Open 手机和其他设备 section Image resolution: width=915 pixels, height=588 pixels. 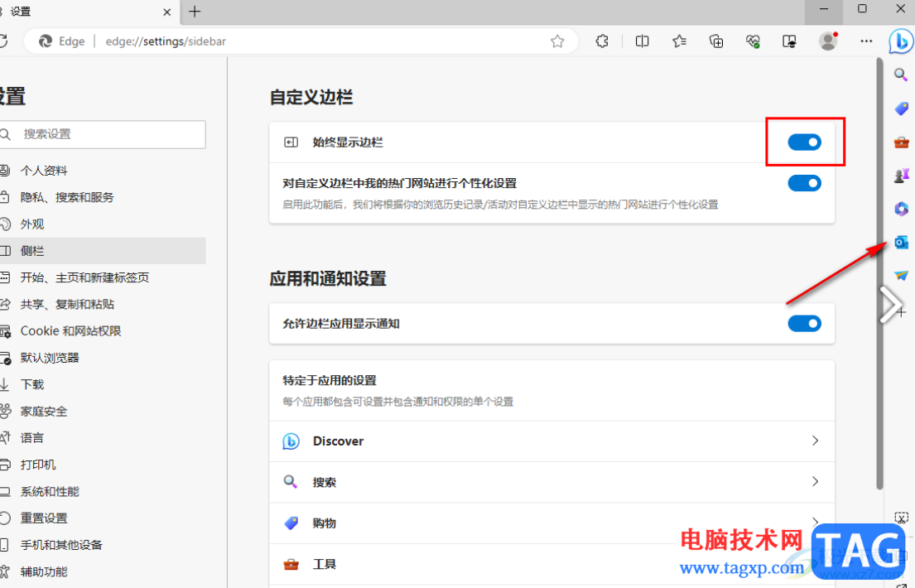103,545
